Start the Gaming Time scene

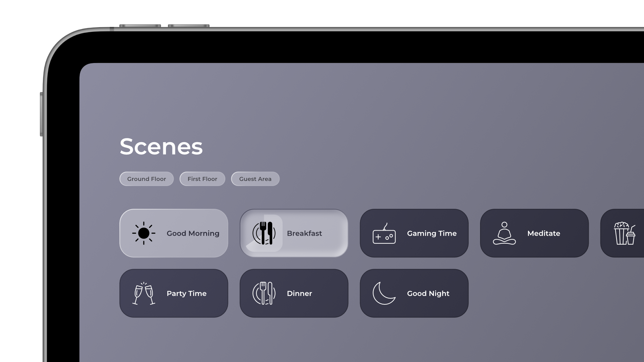pos(414,233)
